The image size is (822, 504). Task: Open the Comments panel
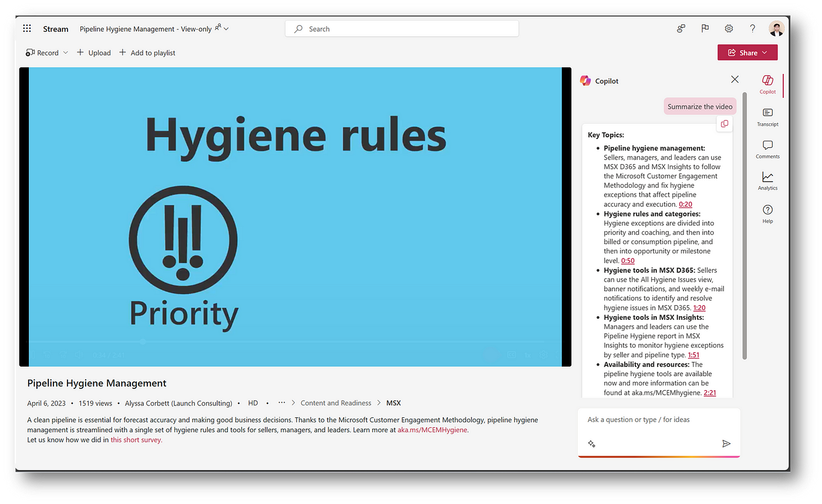tap(767, 149)
